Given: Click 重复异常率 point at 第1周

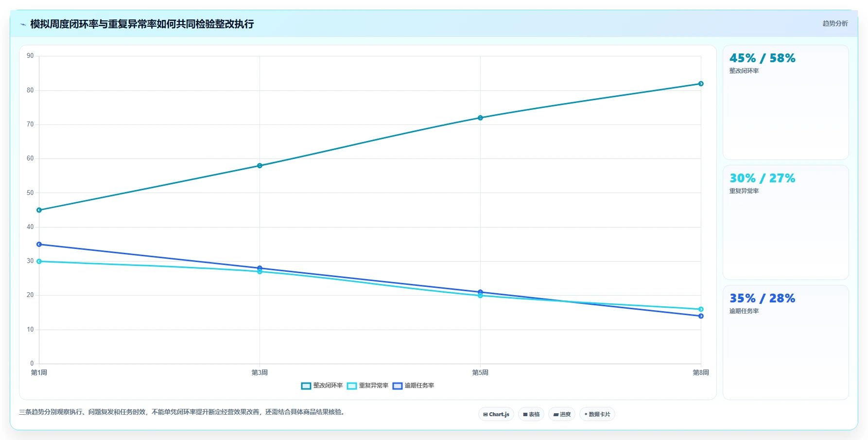Looking at the screenshot, I should click(x=39, y=262).
